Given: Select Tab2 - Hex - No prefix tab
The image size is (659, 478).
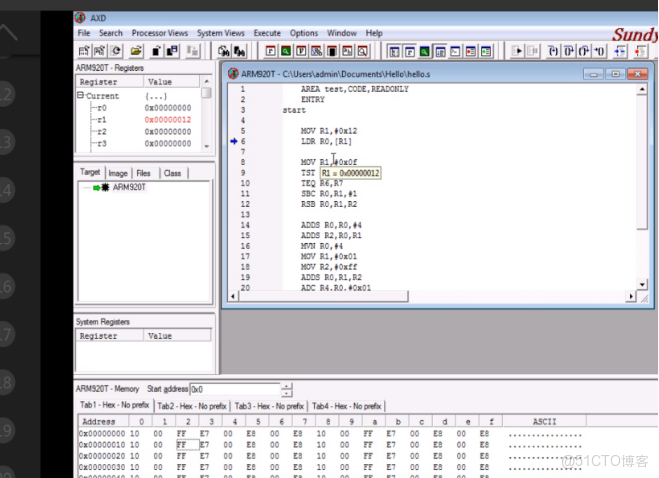Looking at the screenshot, I should 191,406.
